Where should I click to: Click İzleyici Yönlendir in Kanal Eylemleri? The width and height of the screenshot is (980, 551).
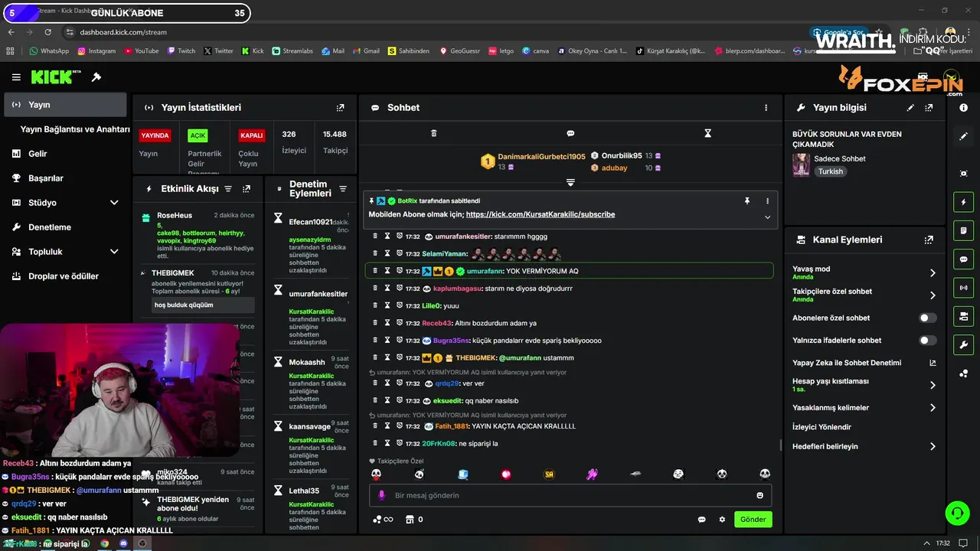[x=822, y=427]
